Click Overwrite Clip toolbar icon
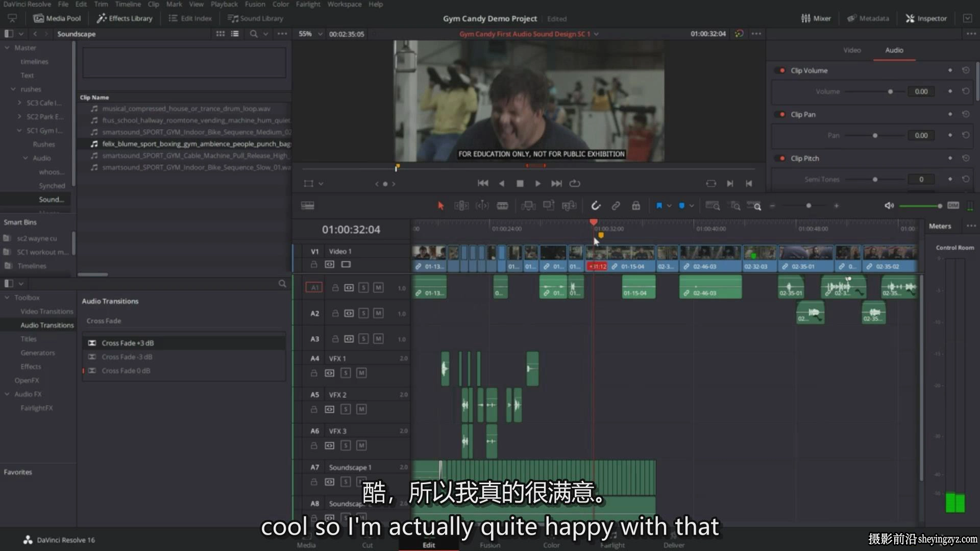This screenshot has width=980, height=551. (x=549, y=206)
